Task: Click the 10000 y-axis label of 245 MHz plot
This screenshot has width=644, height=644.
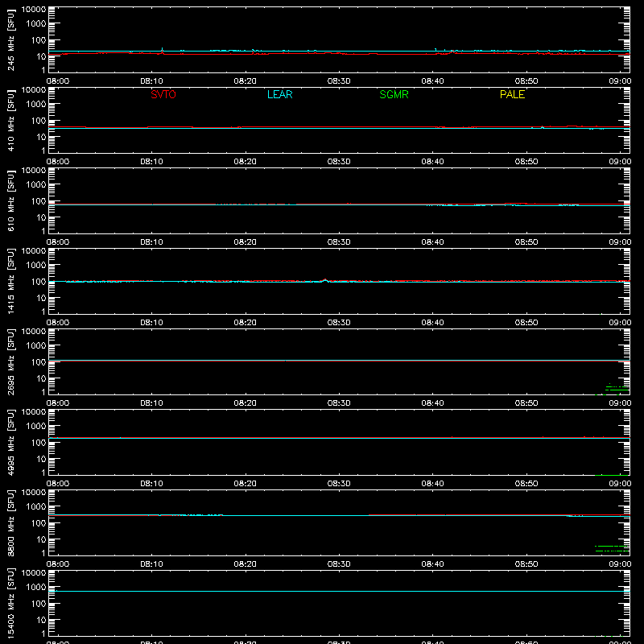Action: click(34, 10)
